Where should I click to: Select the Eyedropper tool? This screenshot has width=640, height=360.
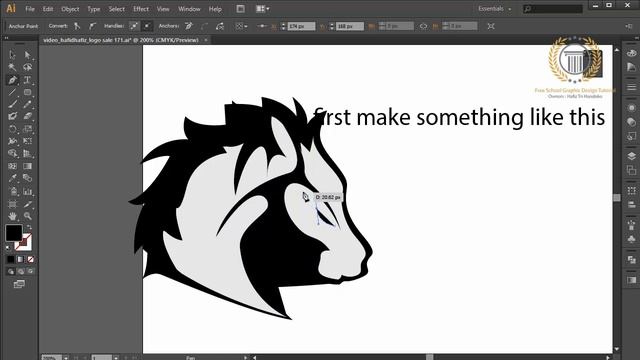(12, 178)
